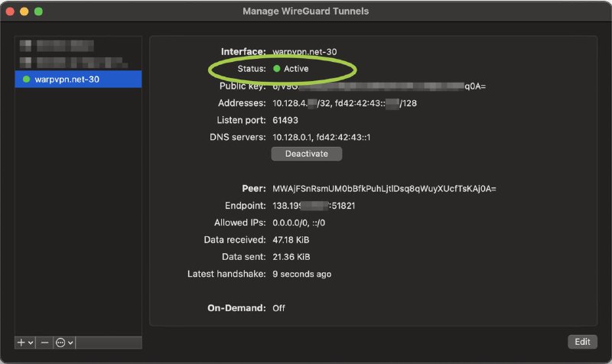Click the green status dot beside warpvpn.net-30
The height and width of the screenshot is (364, 612).
tap(26, 80)
